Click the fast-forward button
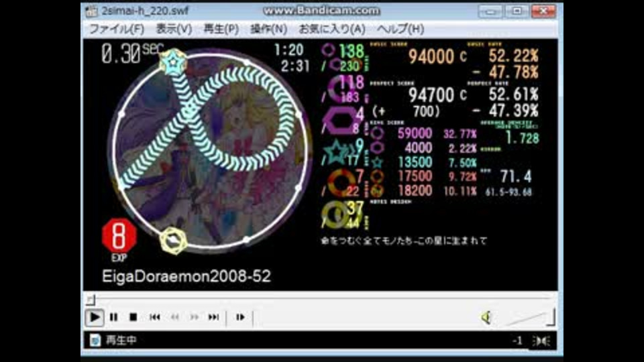The height and width of the screenshot is (362, 644). coord(195,317)
